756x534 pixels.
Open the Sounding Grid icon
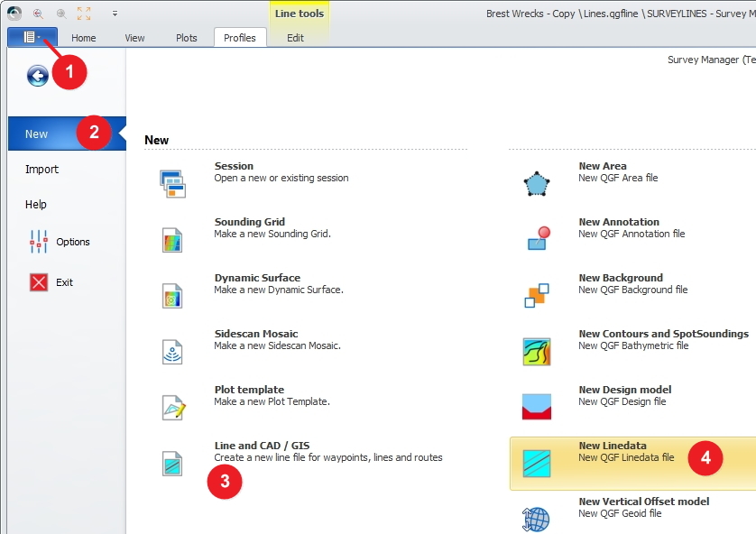click(x=172, y=240)
